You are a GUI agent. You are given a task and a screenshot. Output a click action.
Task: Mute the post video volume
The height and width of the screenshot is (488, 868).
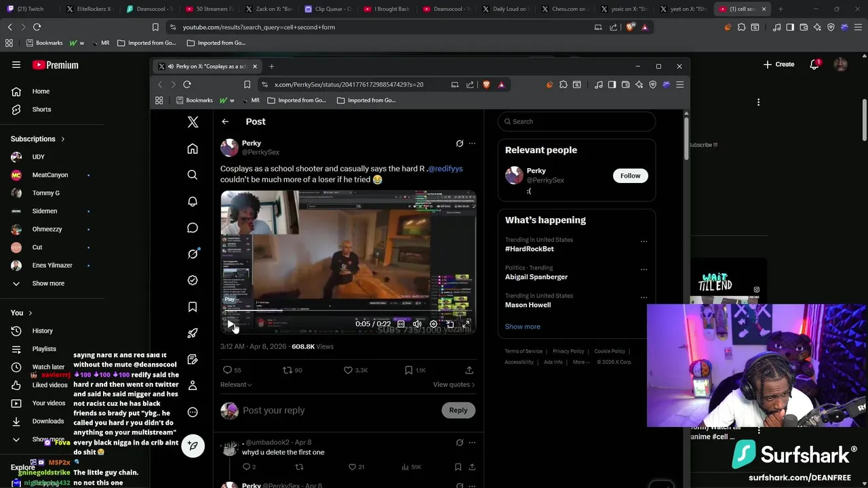click(417, 324)
